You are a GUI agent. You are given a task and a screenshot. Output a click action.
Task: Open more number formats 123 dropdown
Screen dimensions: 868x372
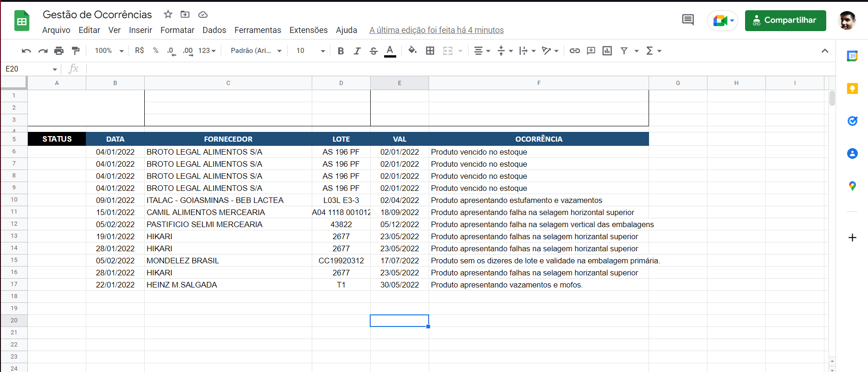207,51
